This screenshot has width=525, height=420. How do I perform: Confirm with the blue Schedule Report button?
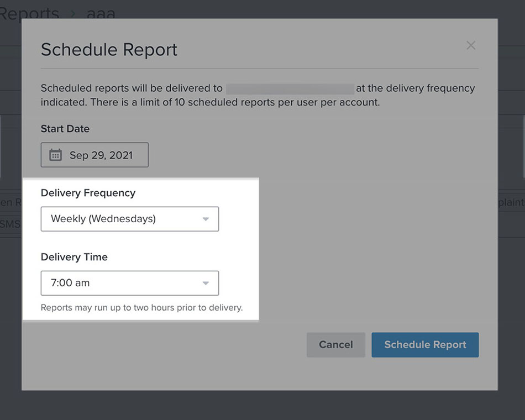pos(424,345)
